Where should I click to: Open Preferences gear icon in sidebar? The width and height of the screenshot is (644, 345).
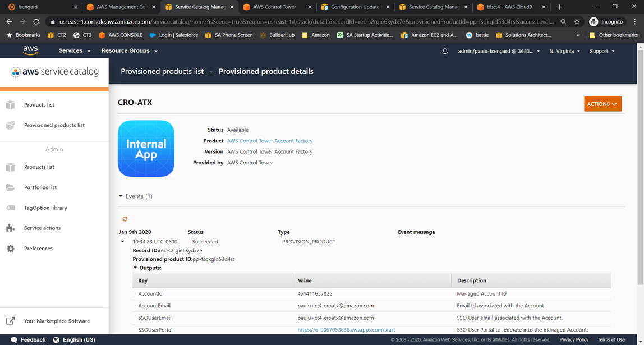(x=11, y=249)
